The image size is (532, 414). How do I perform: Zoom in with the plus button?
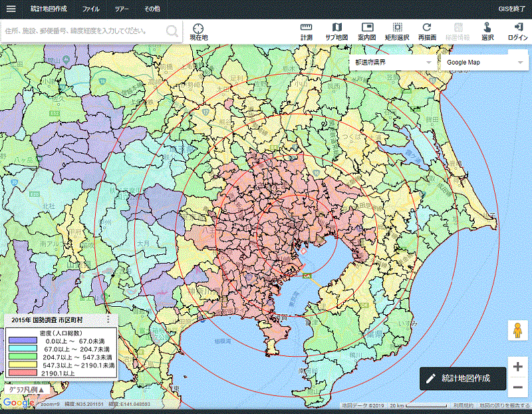click(517, 367)
